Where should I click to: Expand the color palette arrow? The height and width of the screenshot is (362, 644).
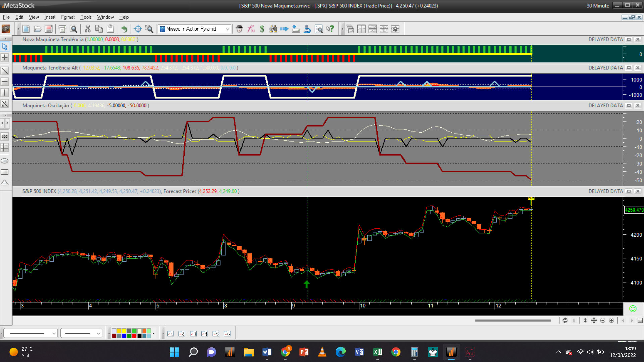[x=154, y=333]
